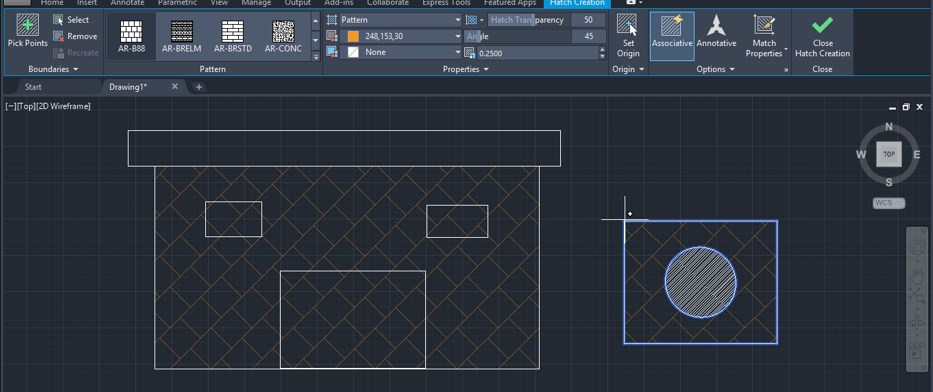Switch to the Home ribbon tab
The height and width of the screenshot is (392, 933).
[52, 2]
